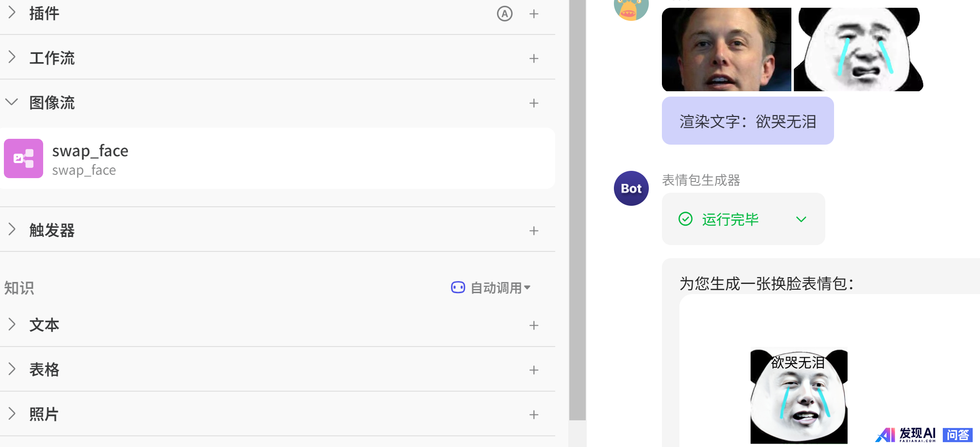Expand the 触发器 section
Screen dimensions: 980x447
click(x=12, y=230)
